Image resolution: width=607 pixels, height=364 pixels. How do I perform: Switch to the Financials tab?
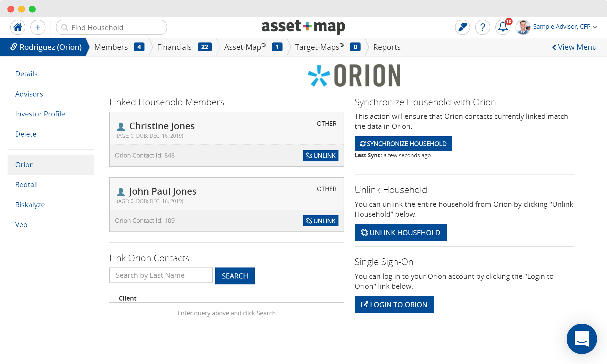pos(174,47)
